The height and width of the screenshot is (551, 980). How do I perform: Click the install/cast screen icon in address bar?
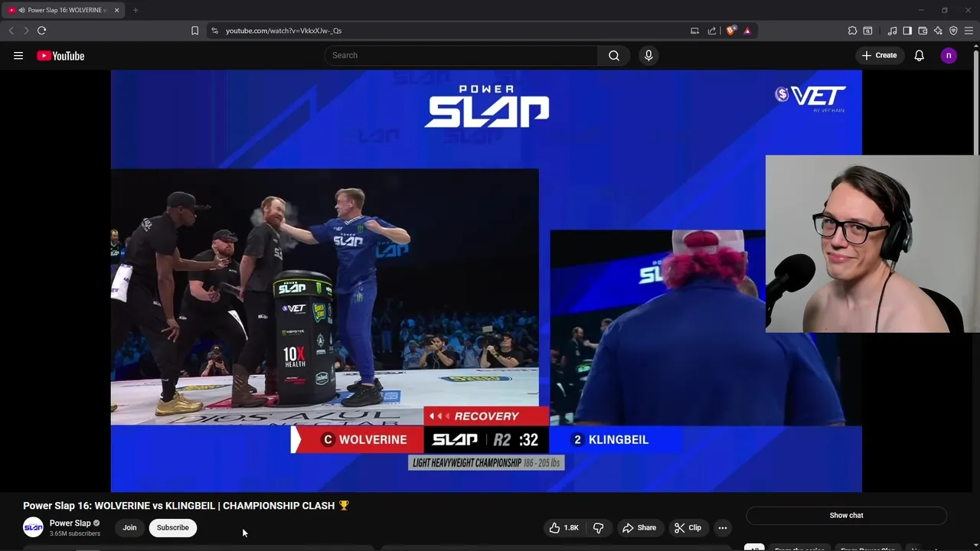click(x=694, y=31)
